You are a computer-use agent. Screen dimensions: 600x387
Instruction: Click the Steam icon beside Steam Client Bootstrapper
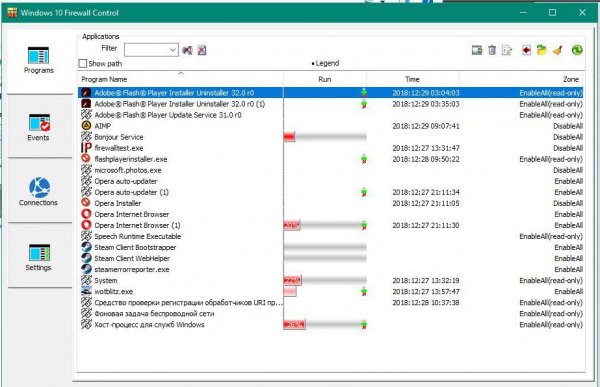[x=86, y=247]
